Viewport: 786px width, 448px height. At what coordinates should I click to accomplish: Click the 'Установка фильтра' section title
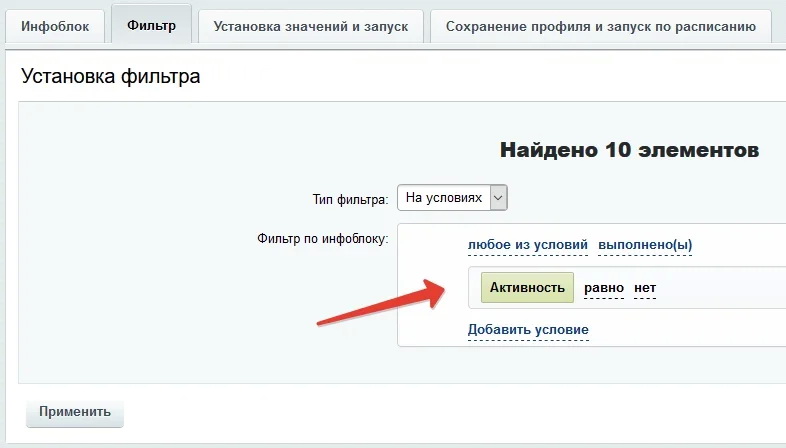point(110,76)
